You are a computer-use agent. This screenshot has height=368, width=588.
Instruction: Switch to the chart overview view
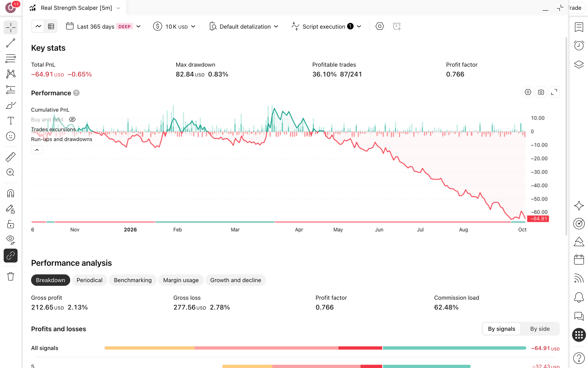[38, 26]
